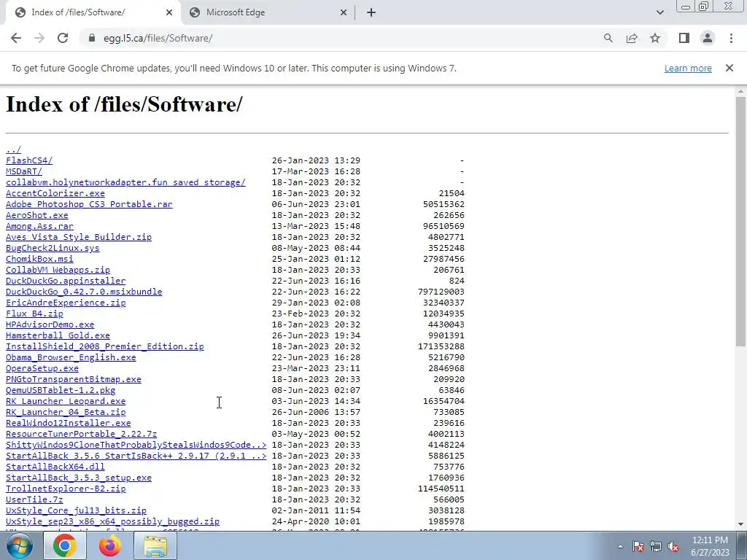
Task: Click the forward navigation arrow
Action: click(39, 38)
